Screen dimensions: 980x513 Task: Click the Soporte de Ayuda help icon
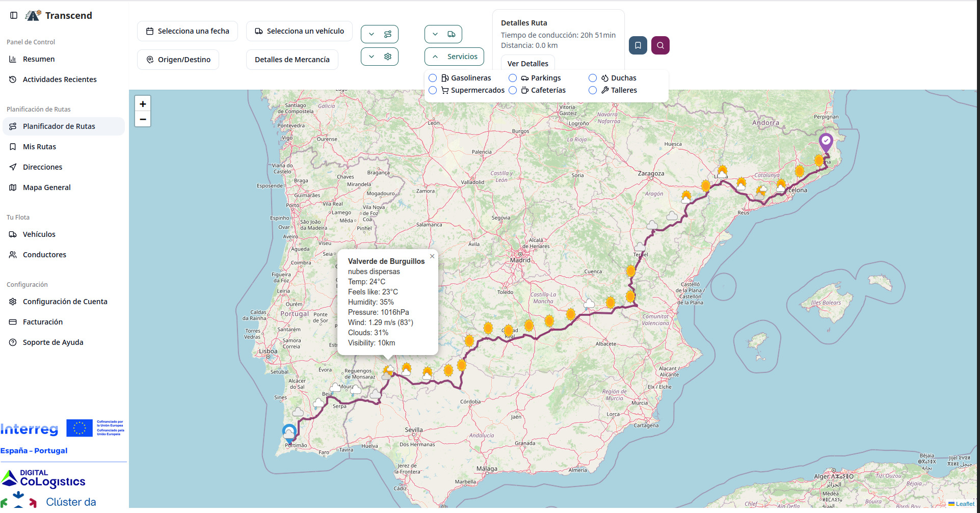pos(13,342)
